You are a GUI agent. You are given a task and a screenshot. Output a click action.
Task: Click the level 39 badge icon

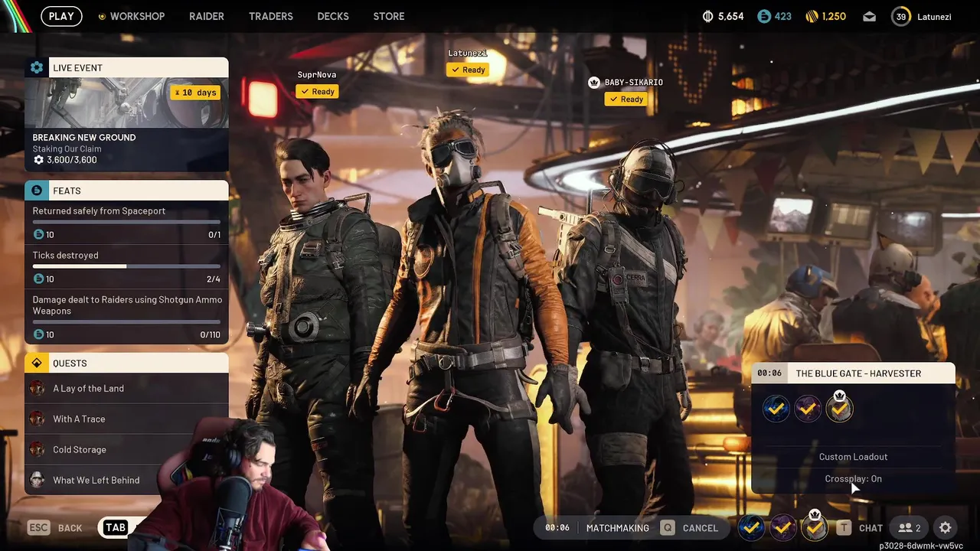point(901,16)
